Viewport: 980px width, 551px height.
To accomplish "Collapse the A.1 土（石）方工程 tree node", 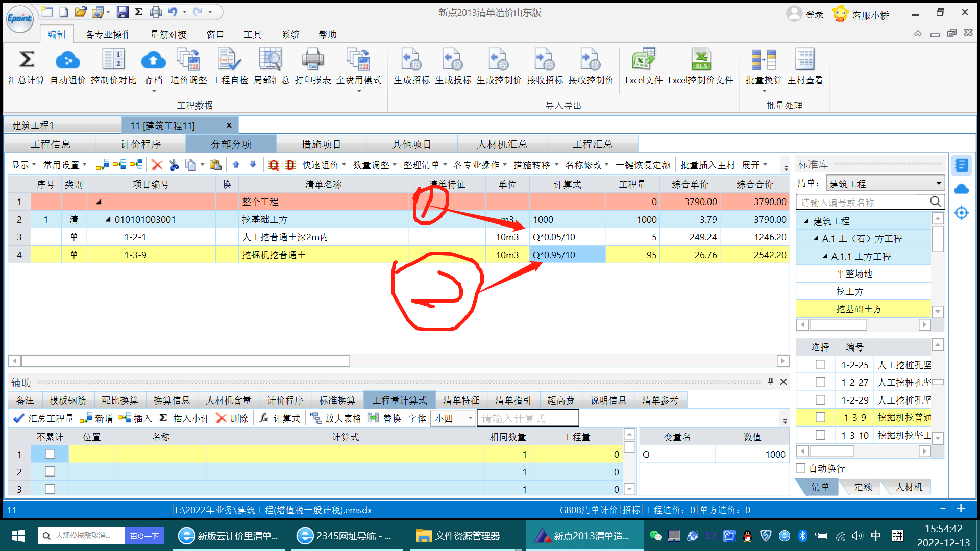I will coord(816,238).
